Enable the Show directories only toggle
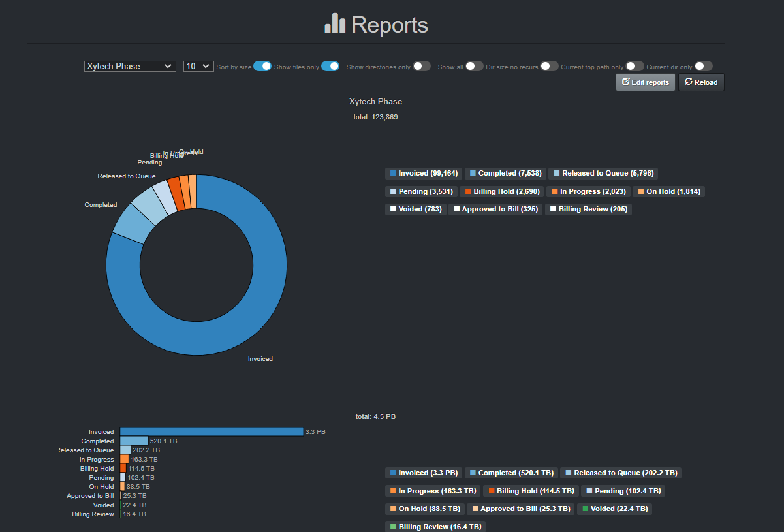Screen dimensions: 784x532 [x=422, y=66]
